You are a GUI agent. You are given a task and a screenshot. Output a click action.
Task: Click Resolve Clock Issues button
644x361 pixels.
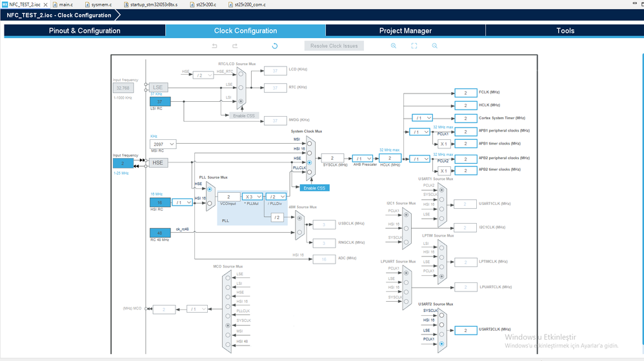(x=334, y=46)
